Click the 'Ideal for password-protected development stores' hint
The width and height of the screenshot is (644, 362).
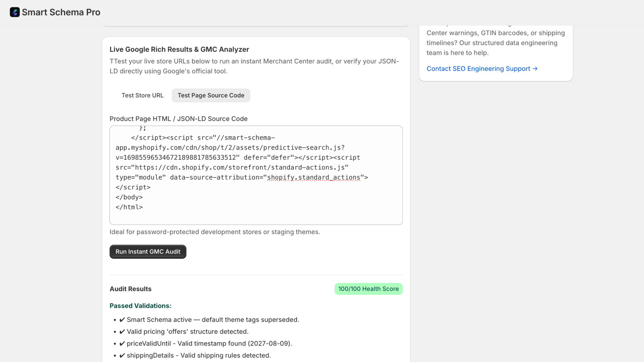tap(215, 232)
